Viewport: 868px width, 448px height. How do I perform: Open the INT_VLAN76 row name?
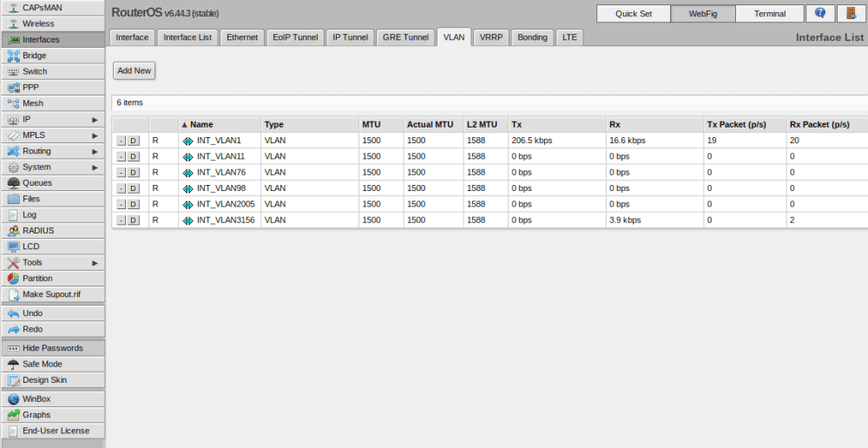[x=221, y=172]
